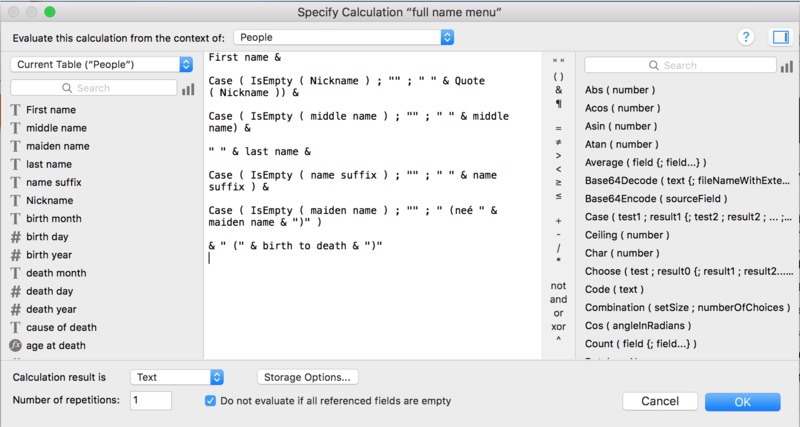Choose the Average ( field ) function
Viewport: 800px width, 427px height.
click(645, 162)
